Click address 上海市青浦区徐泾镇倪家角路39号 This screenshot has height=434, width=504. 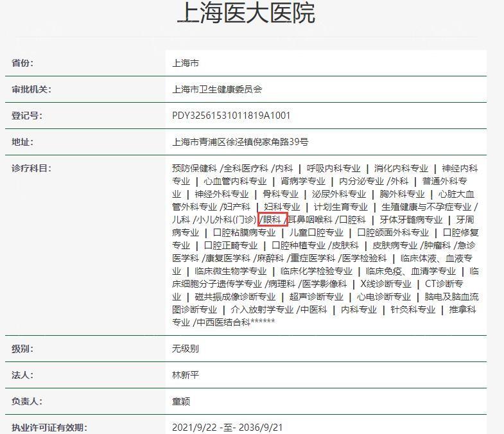coord(240,142)
